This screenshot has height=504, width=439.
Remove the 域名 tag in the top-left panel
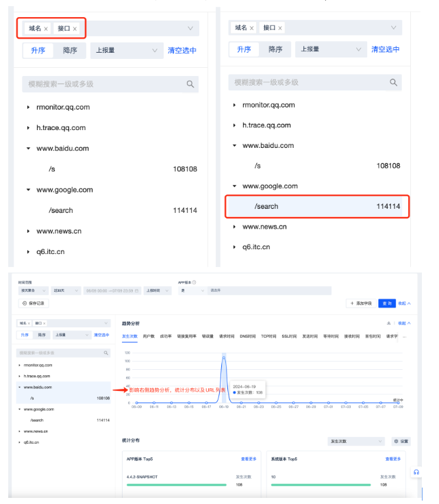[x=46, y=29]
